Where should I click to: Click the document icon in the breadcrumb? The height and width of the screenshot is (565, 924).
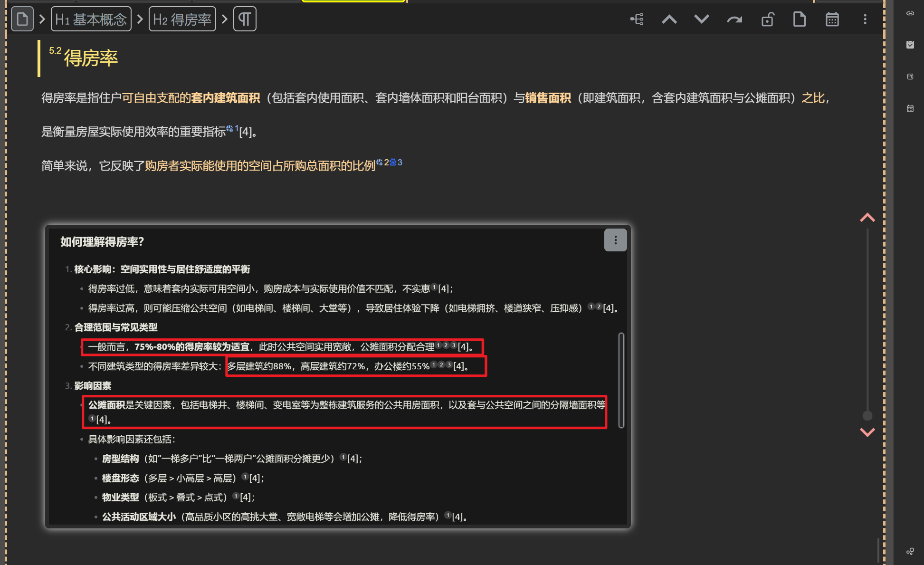(22, 19)
